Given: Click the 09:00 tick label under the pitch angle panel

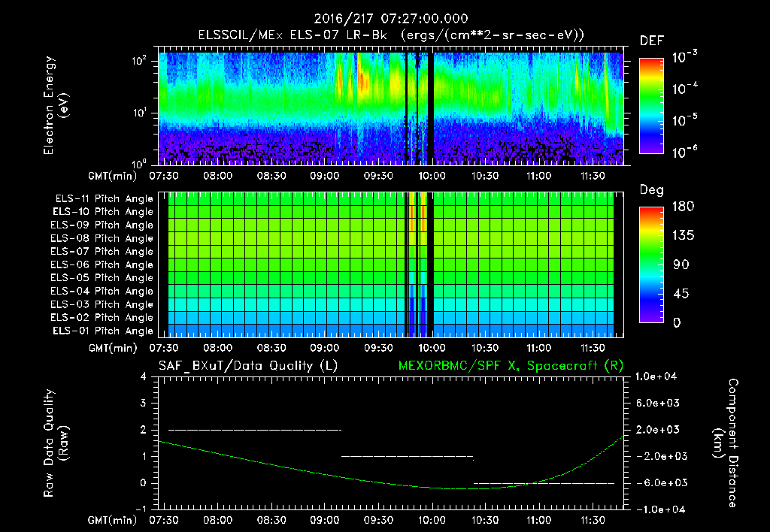Looking at the screenshot, I should click(325, 349).
